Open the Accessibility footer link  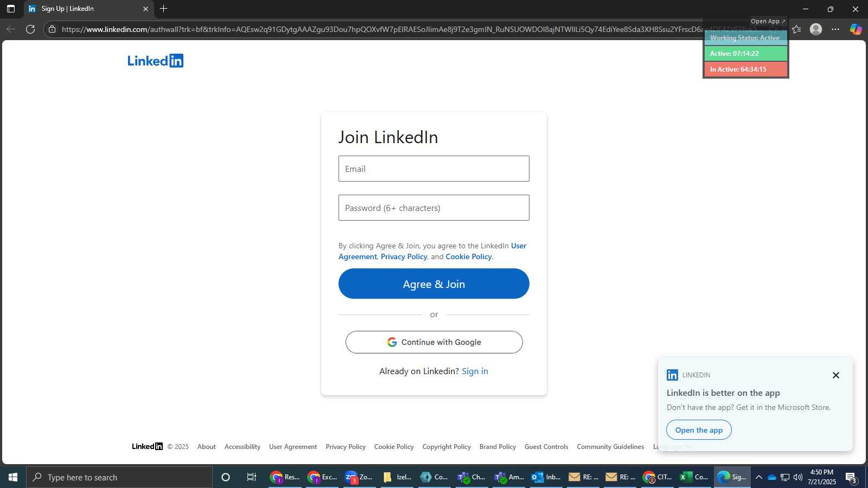click(242, 447)
